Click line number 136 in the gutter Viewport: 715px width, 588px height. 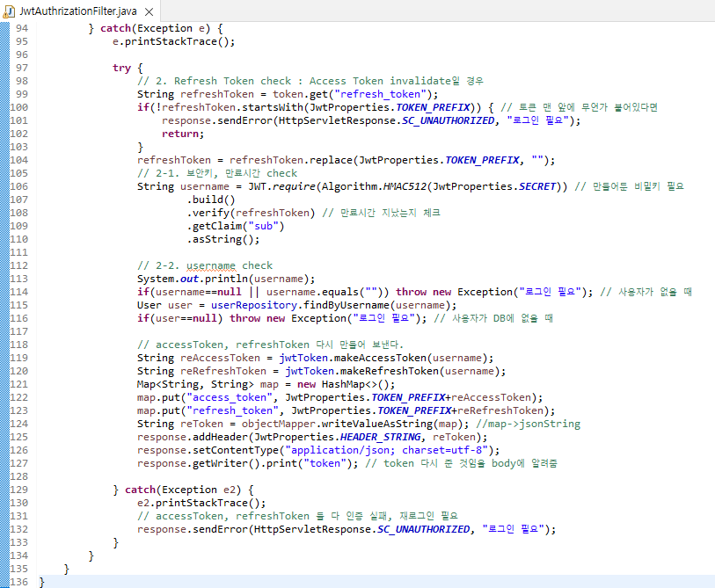click(19, 582)
